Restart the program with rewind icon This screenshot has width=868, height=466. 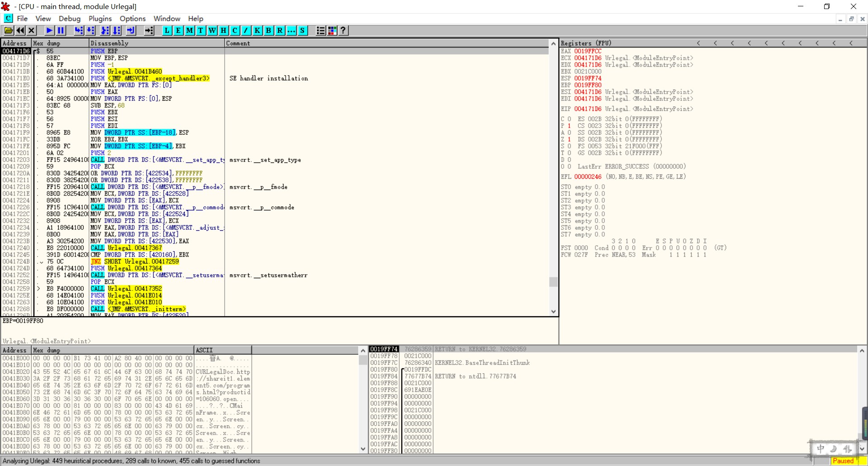(20, 31)
